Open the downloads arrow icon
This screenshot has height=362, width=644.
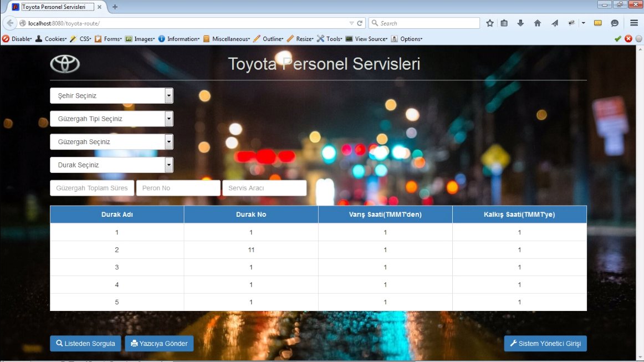520,23
